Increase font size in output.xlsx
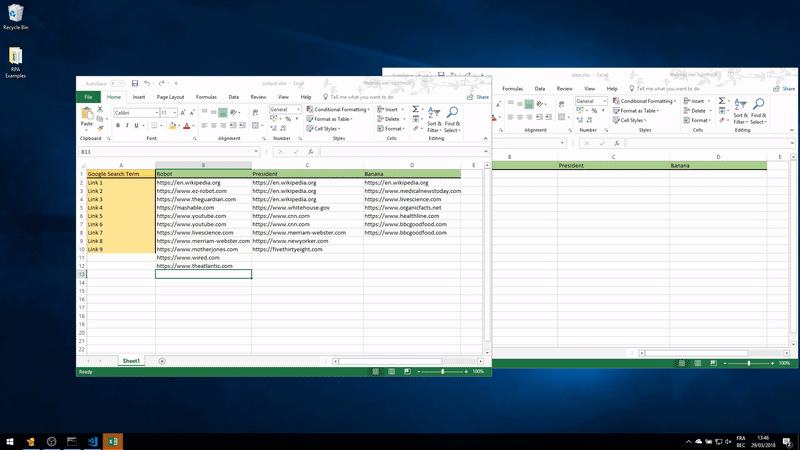This screenshot has height=450, width=800. tap(183, 113)
